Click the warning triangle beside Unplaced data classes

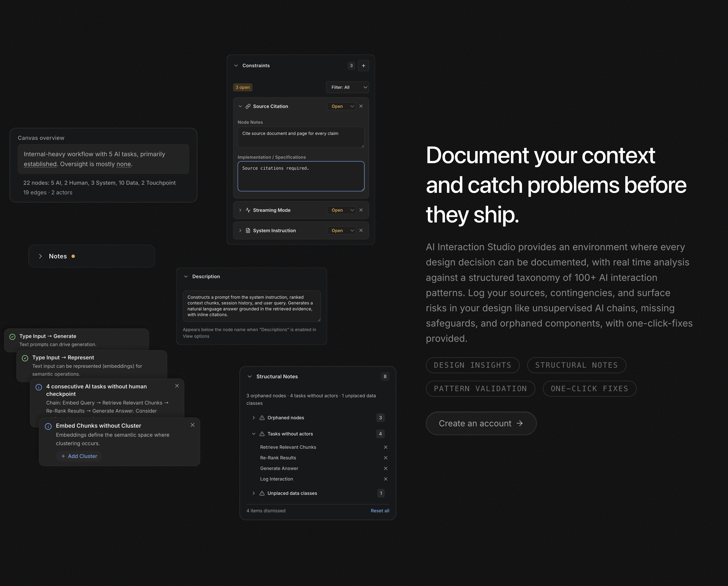coord(262,493)
